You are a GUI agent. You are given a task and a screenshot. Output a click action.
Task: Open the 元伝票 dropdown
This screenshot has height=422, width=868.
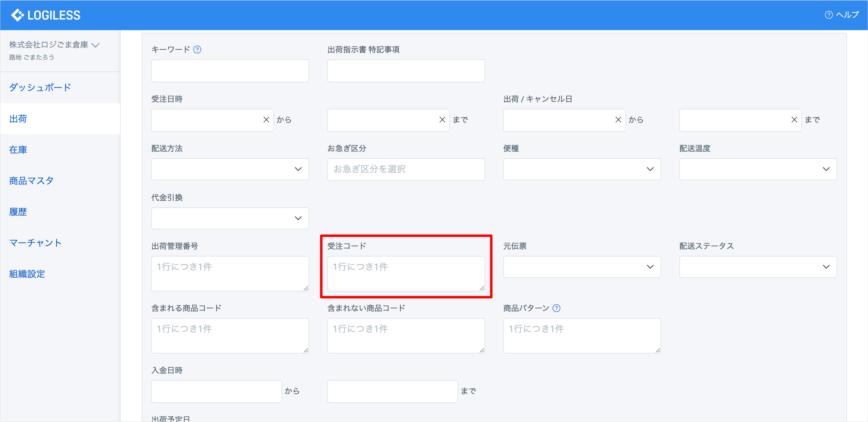pyautogui.click(x=582, y=267)
